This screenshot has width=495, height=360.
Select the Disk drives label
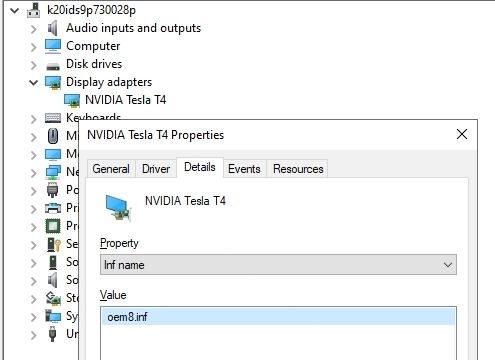(94, 64)
